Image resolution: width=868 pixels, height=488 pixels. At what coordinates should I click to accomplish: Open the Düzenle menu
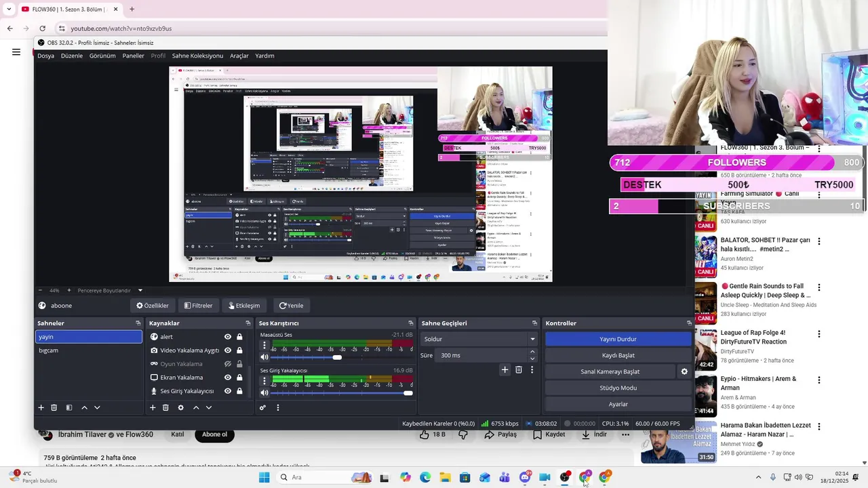tap(72, 56)
